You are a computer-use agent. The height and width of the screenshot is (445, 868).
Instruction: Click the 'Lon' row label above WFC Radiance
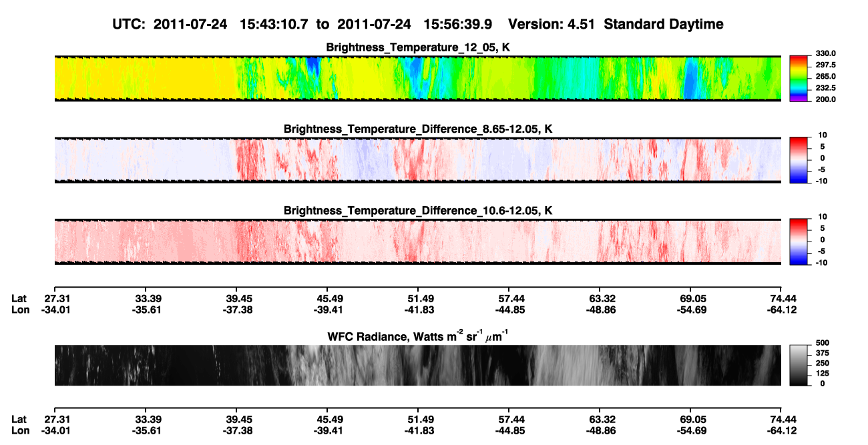pyautogui.click(x=21, y=310)
